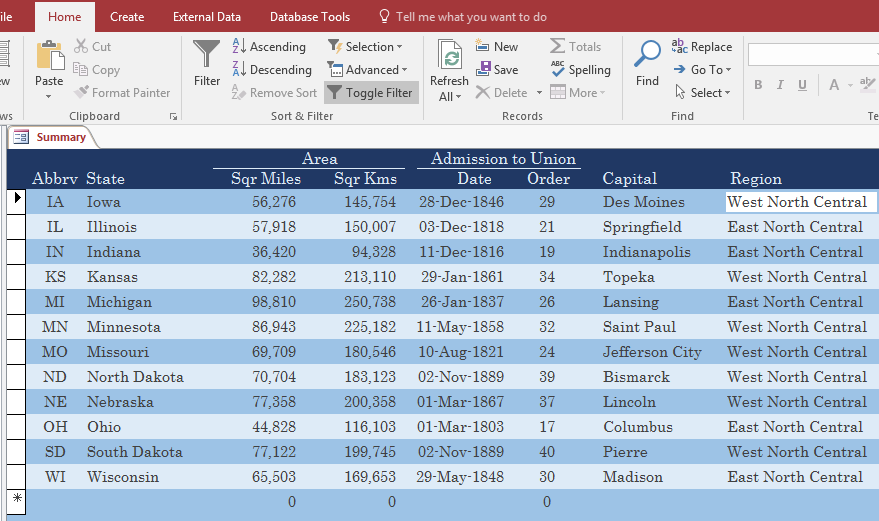Switch to the Home ribbon tab
Viewport: 879px width, 521px height.
[64, 17]
